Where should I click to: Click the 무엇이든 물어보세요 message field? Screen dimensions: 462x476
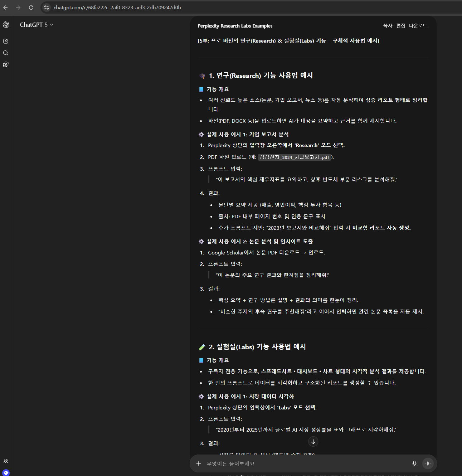pyautogui.click(x=306, y=463)
